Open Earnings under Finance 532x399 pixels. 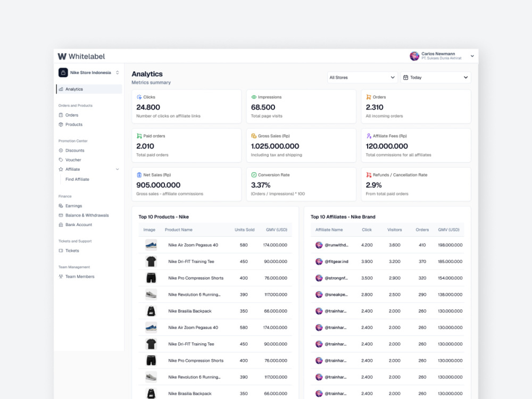[73, 206]
